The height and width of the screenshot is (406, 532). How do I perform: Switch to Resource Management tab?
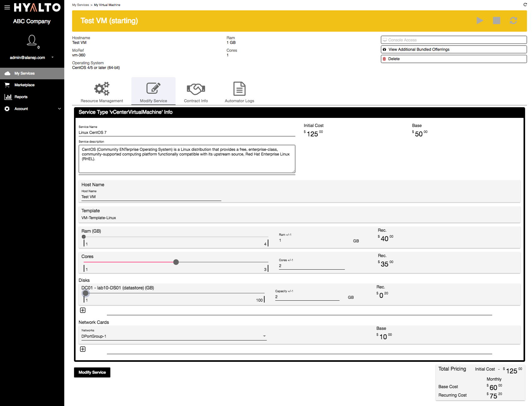coord(102,92)
